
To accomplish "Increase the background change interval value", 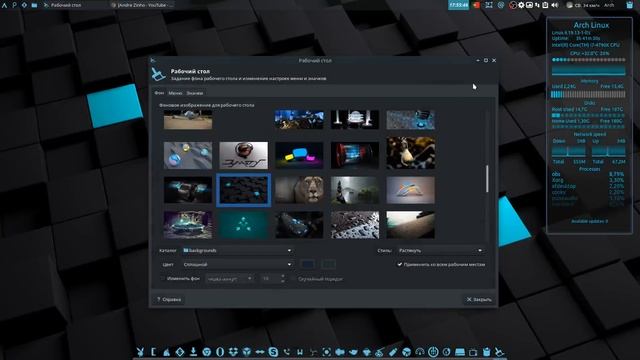I will pos(283,276).
